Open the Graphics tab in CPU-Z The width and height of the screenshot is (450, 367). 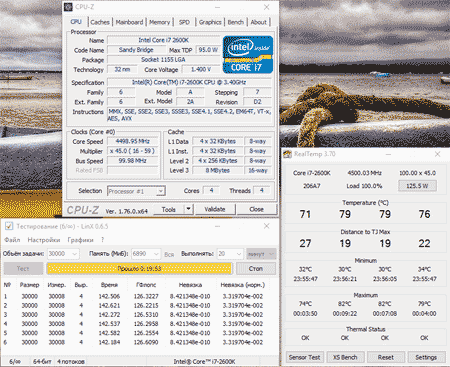[x=210, y=22]
